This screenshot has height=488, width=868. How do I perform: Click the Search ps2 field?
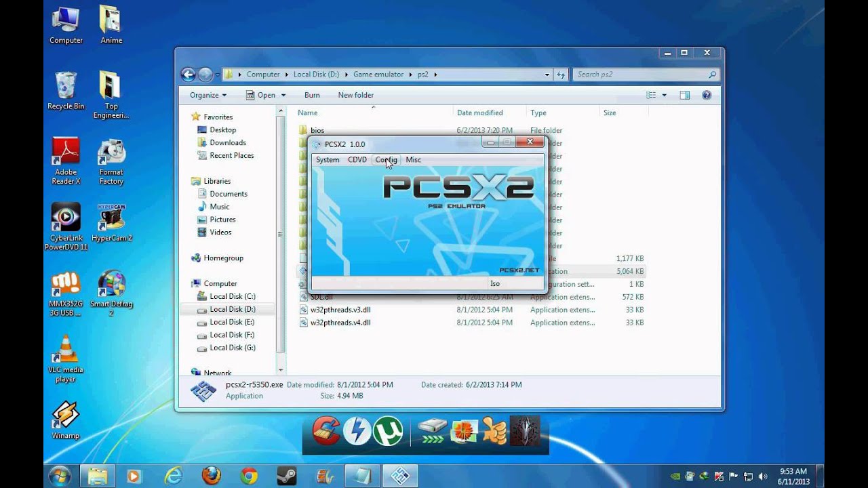646,75
